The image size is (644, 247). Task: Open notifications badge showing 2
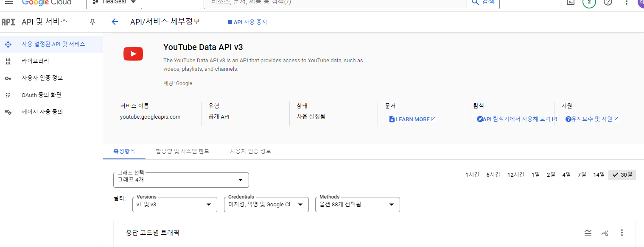point(589,2)
